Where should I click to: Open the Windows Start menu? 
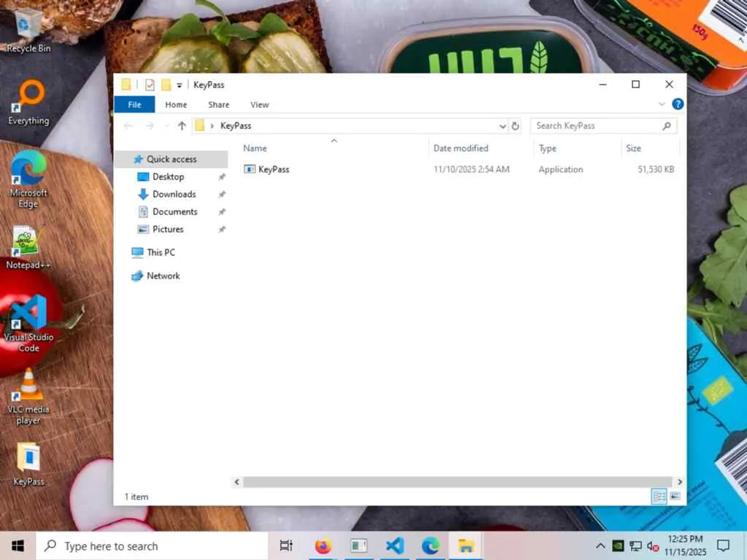[18, 545]
